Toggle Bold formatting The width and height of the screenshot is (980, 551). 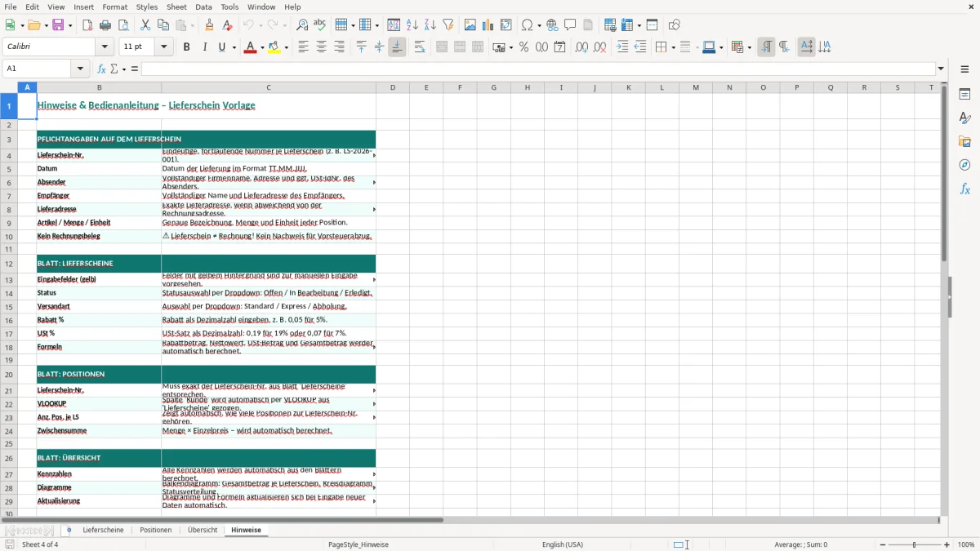pyautogui.click(x=186, y=47)
